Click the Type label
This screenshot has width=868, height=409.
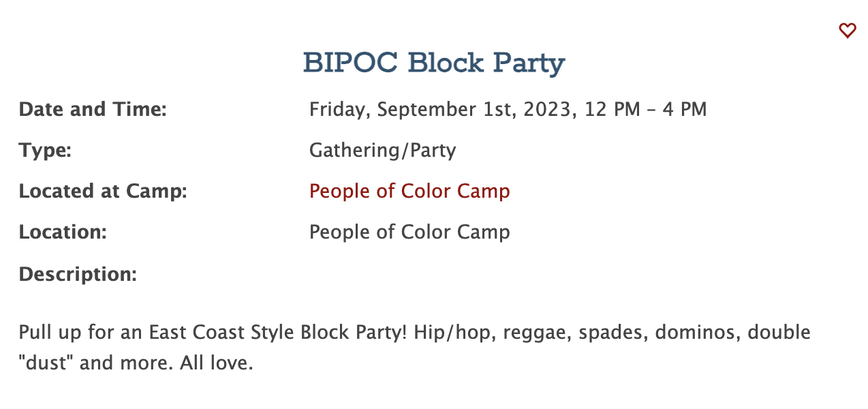(45, 150)
